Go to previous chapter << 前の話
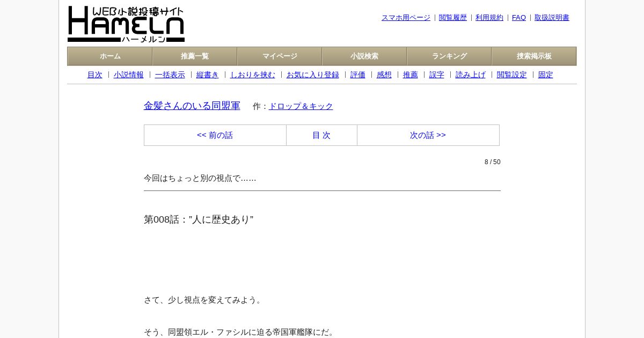 [x=215, y=135]
